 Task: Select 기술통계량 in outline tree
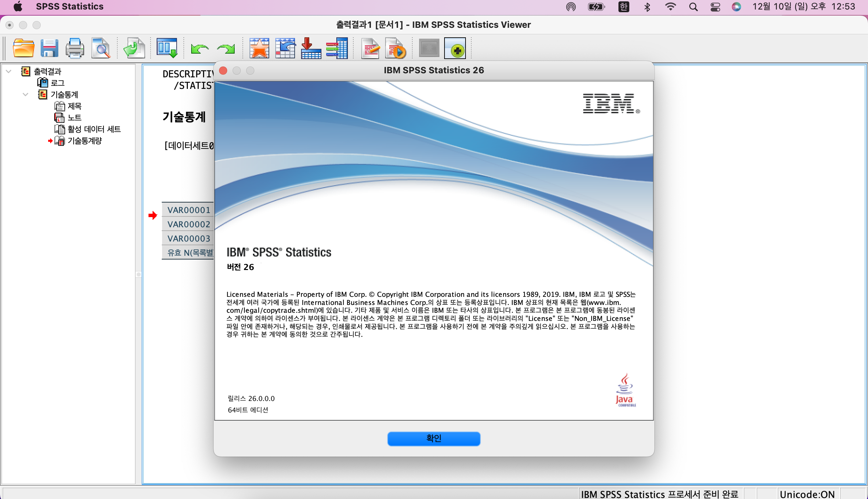84,141
